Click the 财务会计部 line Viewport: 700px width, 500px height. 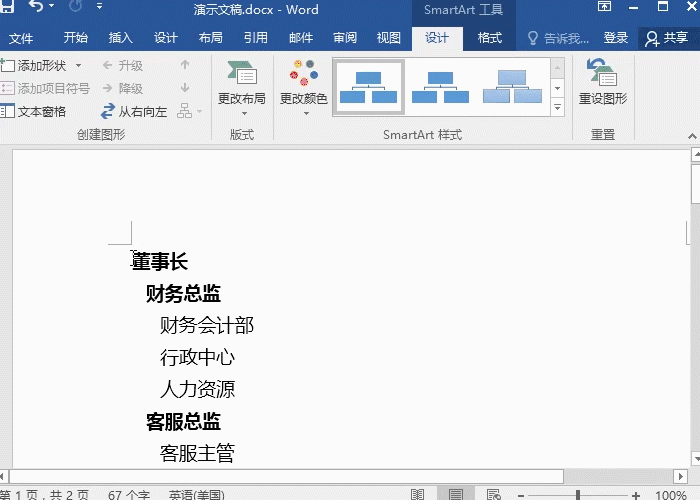pos(207,325)
